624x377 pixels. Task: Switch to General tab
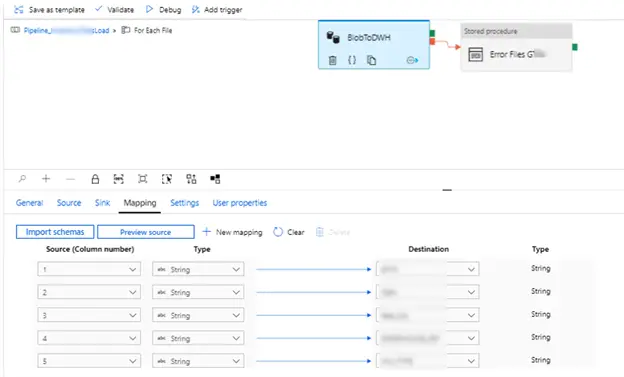(x=29, y=203)
